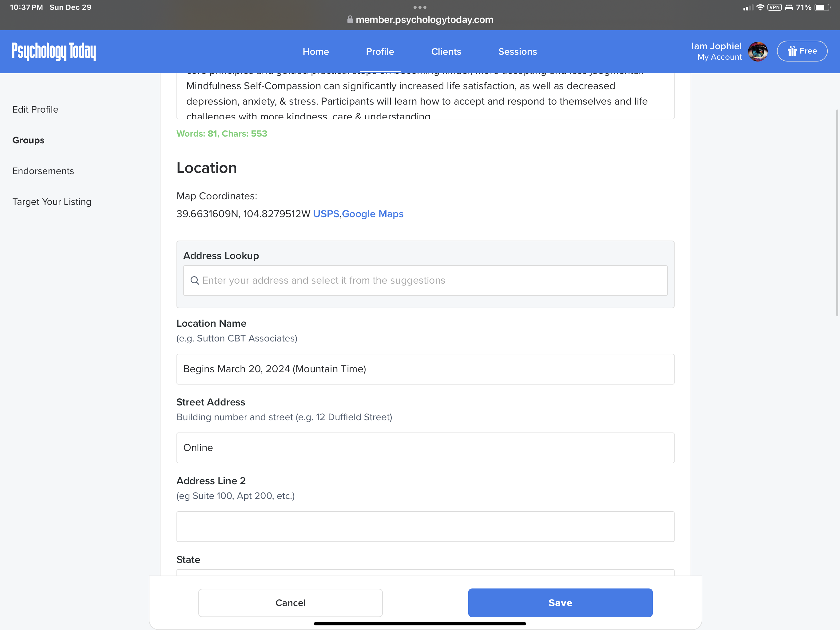Tap the three-dot multitasking indicator
This screenshot has width=840, height=630.
pos(420,7)
